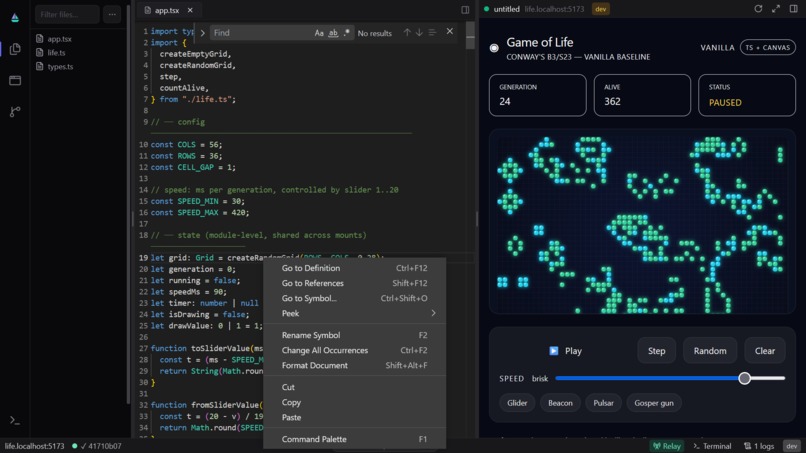806x453 pixels.
Task: Open the Peek submenu arrow
Action: (433, 313)
